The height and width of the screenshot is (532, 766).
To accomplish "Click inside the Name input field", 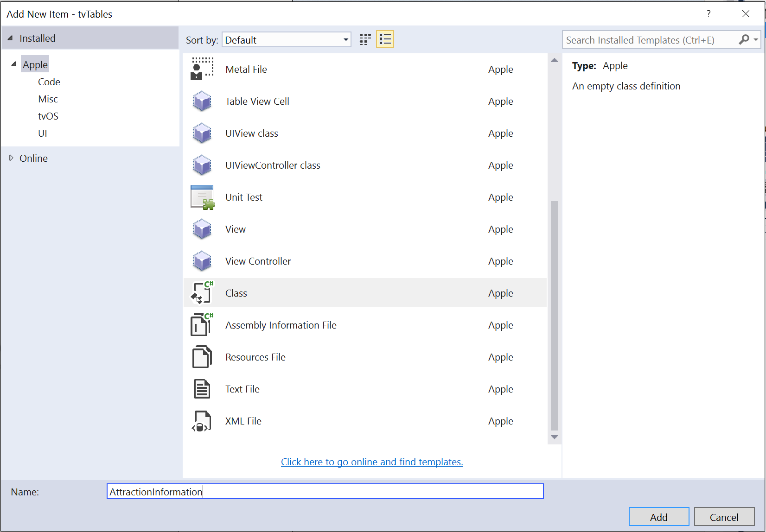I will pos(325,491).
